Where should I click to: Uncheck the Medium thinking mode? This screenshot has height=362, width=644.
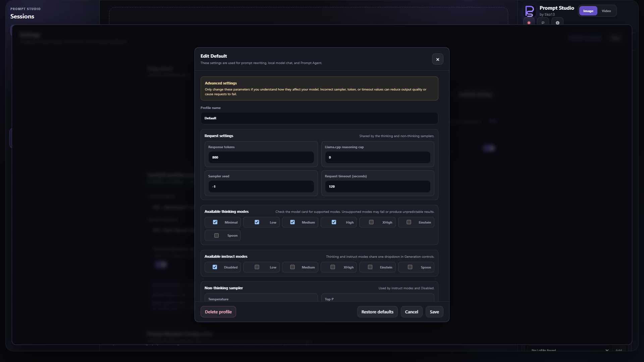(292, 222)
